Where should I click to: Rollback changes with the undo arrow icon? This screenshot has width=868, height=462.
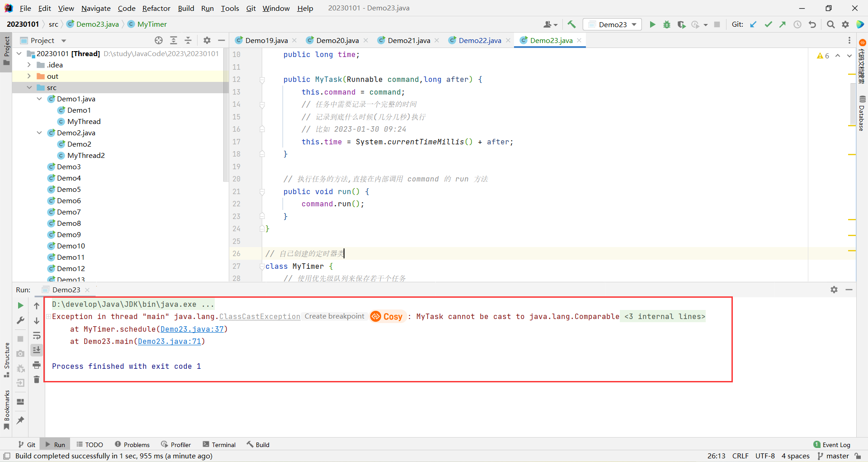coord(812,24)
